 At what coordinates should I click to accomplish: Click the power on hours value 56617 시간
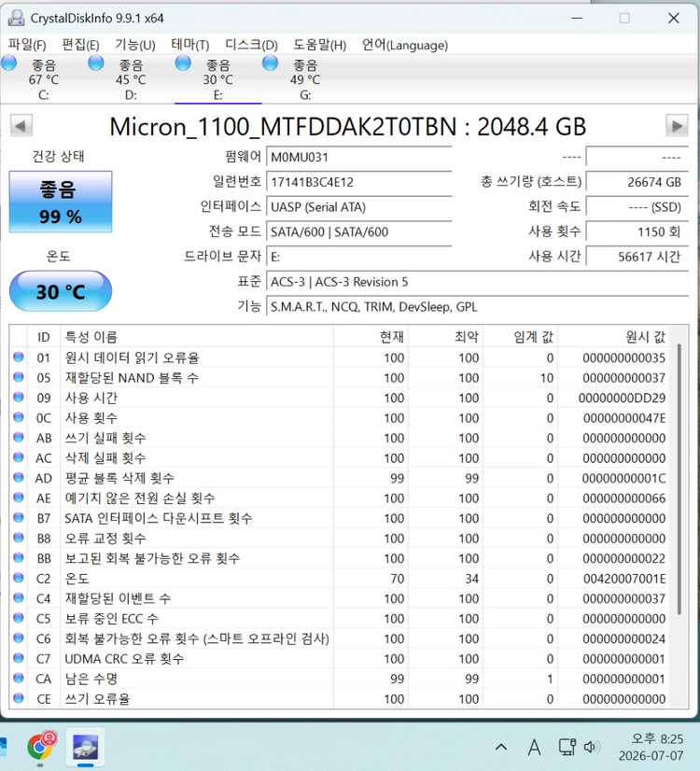point(637,257)
